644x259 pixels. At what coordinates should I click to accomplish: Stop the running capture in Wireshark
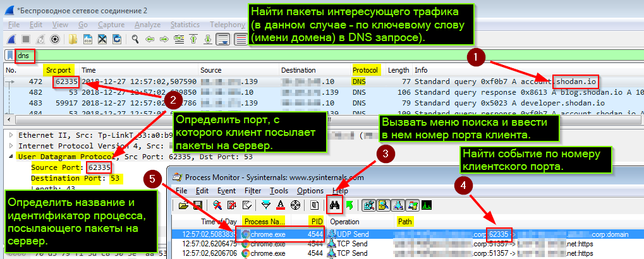point(25,39)
